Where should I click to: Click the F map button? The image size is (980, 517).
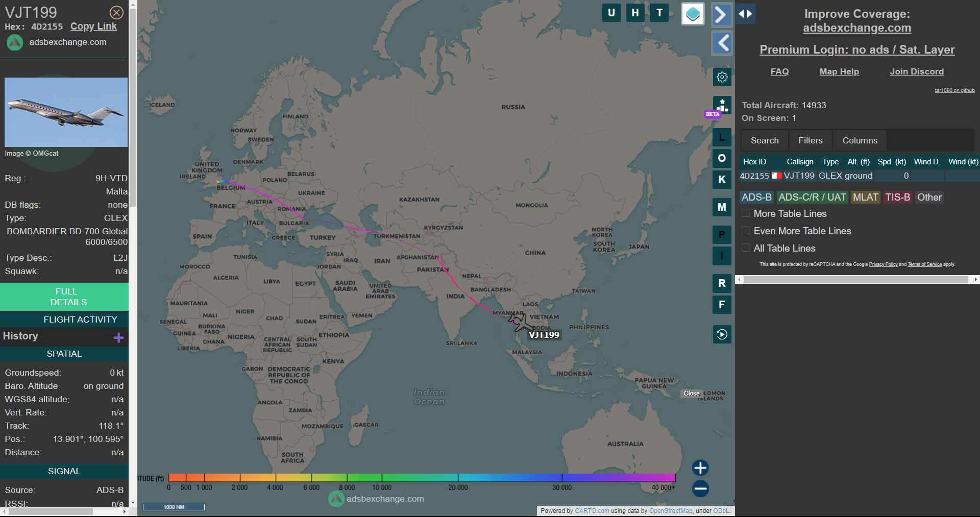point(722,305)
